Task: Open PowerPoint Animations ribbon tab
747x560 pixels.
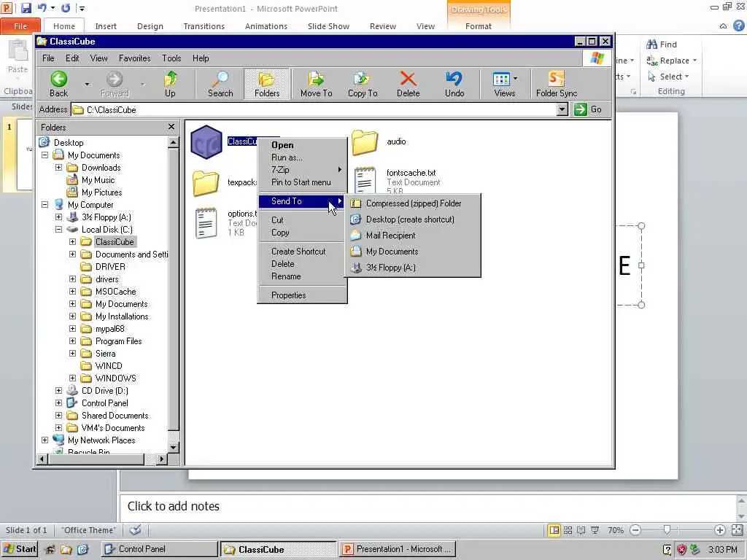Action: 266,26
